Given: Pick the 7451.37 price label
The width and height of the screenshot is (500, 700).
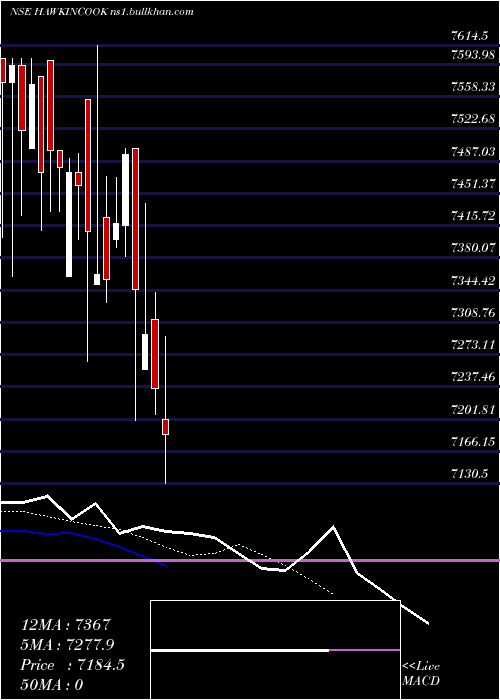Looking at the screenshot, I should (473, 184).
